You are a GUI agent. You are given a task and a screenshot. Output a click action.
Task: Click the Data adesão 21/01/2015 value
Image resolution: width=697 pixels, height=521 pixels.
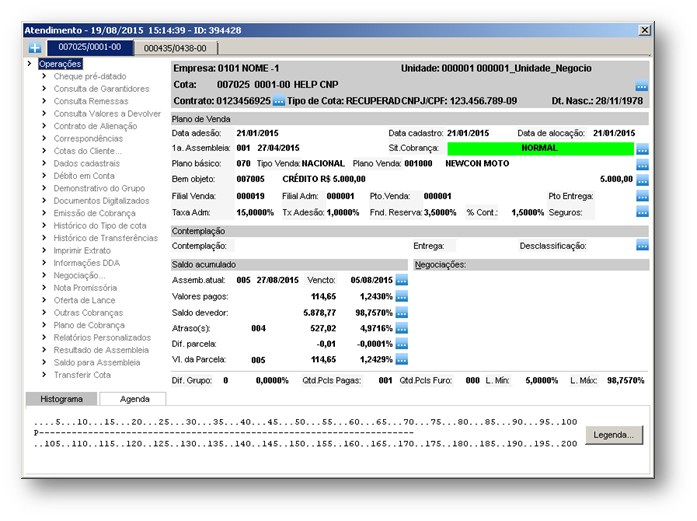click(257, 133)
